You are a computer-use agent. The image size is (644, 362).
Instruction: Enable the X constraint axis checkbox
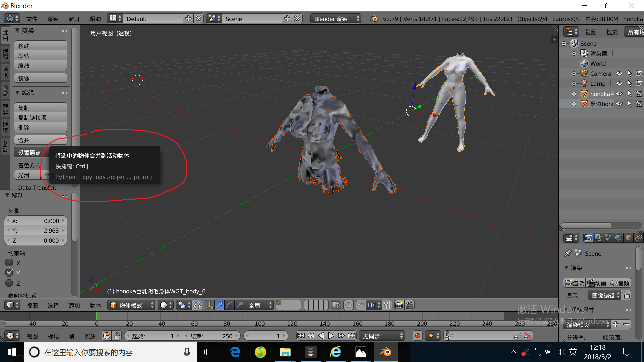pyautogui.click(x=9, y=263)
